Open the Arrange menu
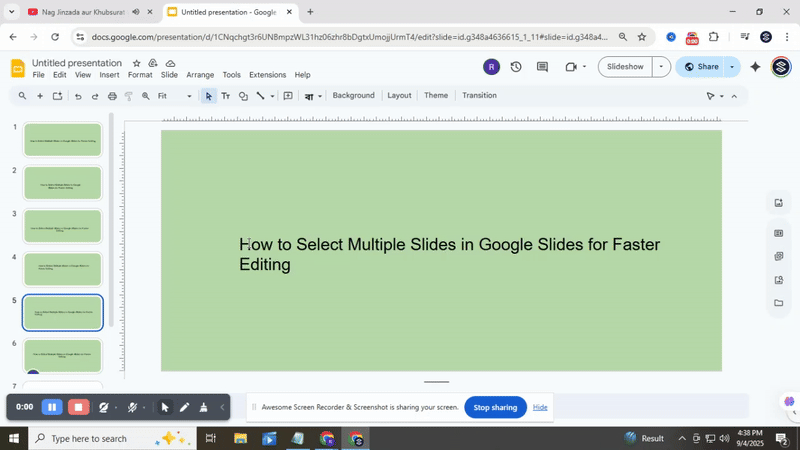Viewport: 800px width, 450px height. (x=200, y=75)
